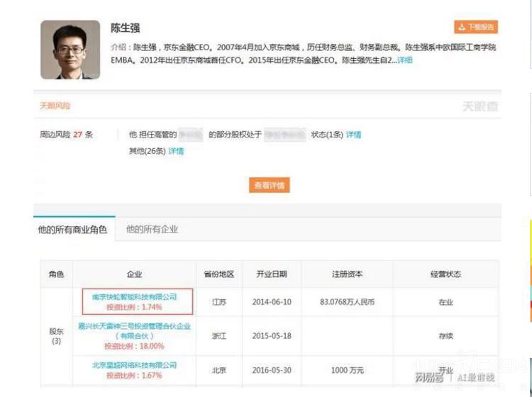Select status cell 存续
532x397 pixels.
click(x=446, y=335)
